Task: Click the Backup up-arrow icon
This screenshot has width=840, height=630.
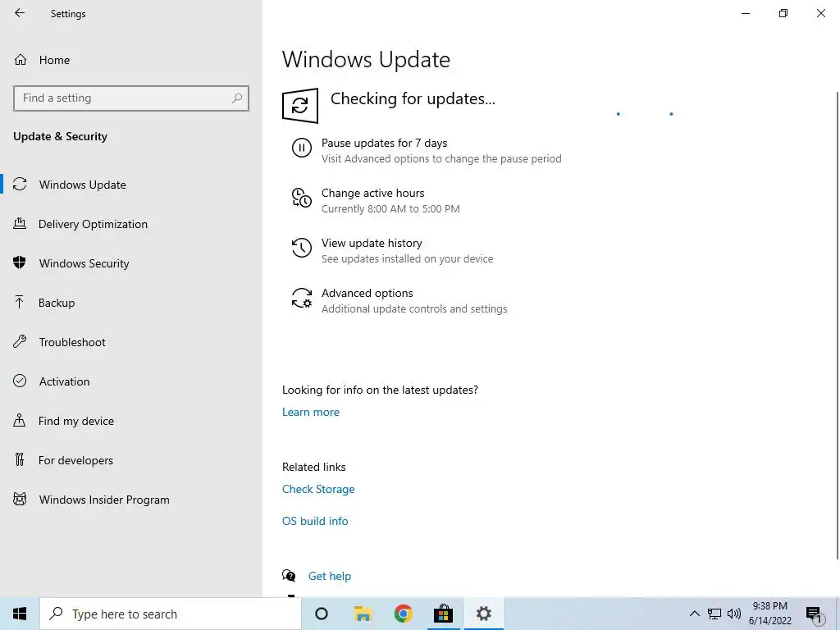Action: coord(20,302)
